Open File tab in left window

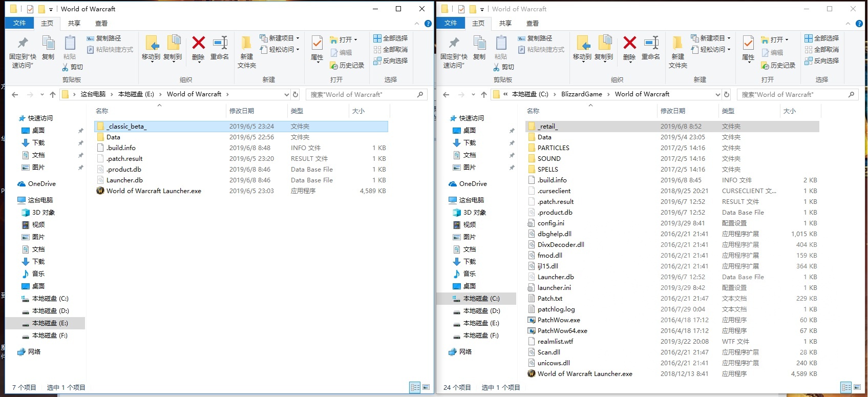click(x=19, y=23)
